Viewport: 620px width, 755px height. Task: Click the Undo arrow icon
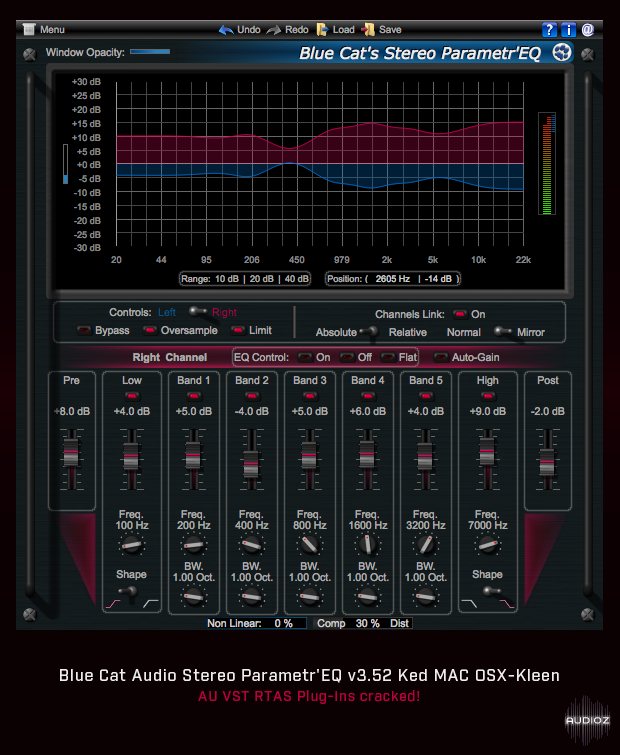226,30
